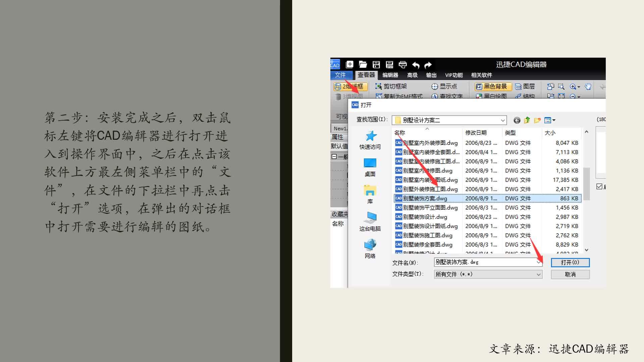Click the open folder icon in quick toolbar
The height and width of the screenshot is (362, 644).
coord(363,64)
